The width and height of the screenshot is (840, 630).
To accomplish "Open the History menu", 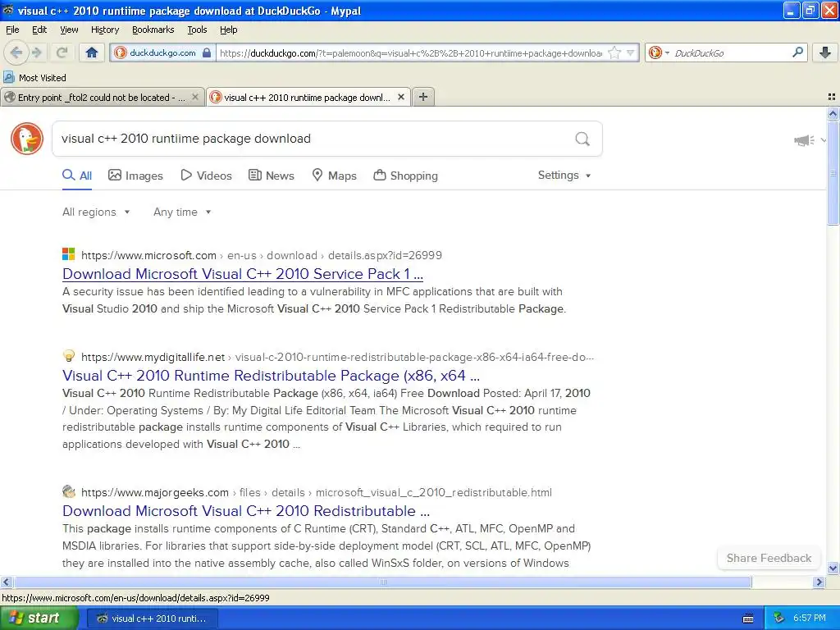I will [x=104, y=30].
